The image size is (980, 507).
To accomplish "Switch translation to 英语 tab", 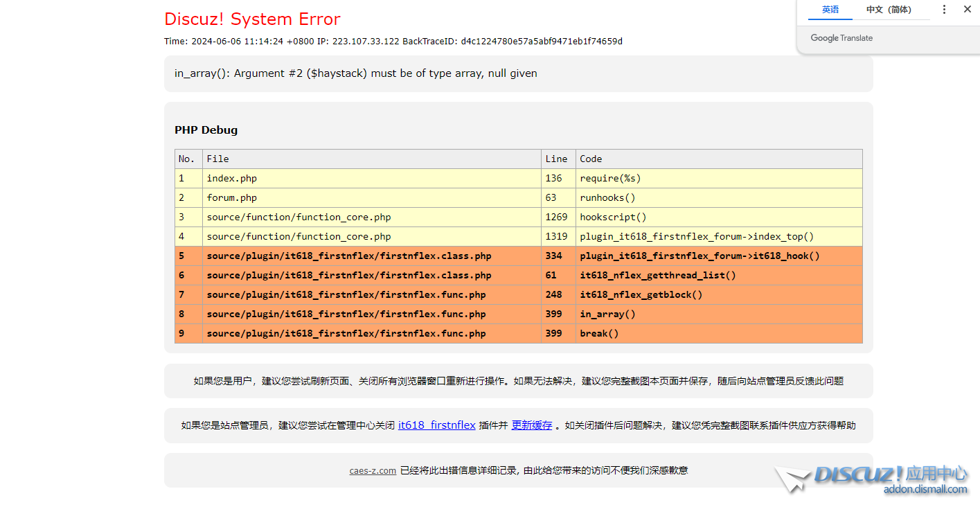I will pyautogui.click(x=830, y=10).
